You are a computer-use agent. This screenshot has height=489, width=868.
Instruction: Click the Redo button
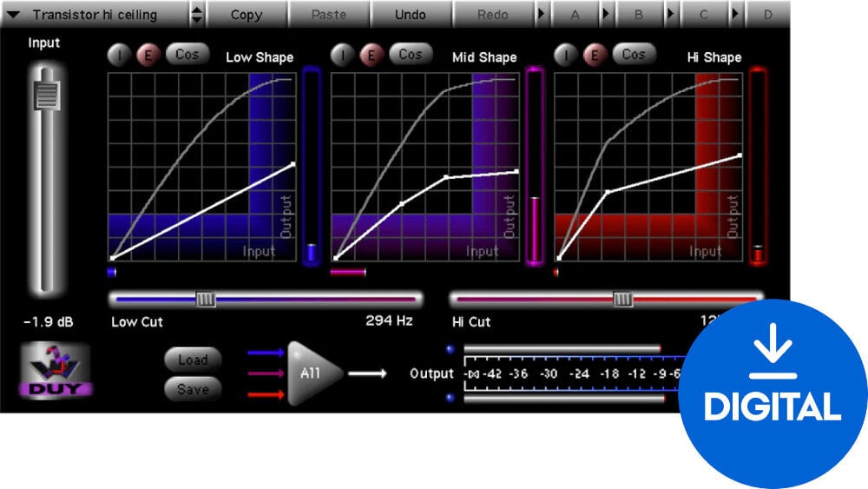tap(493, 15)
